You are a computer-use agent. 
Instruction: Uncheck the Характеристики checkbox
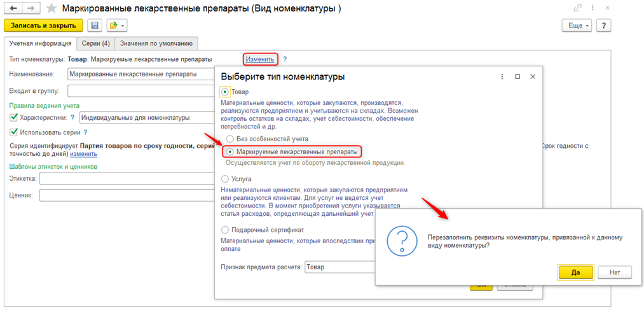[14, 118]
